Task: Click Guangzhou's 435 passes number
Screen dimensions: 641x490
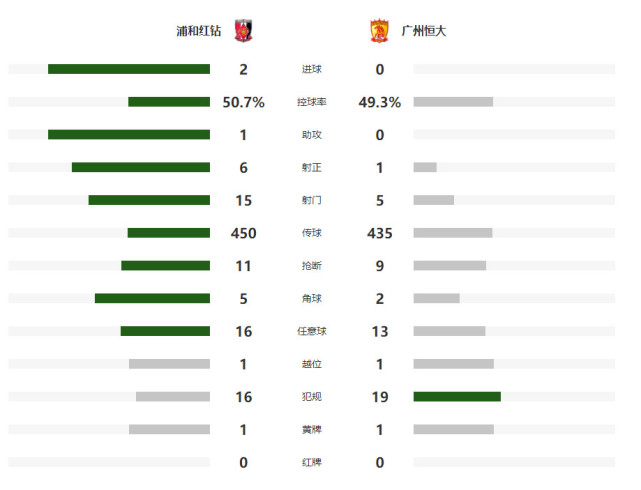Action: (x=380, y=233)
